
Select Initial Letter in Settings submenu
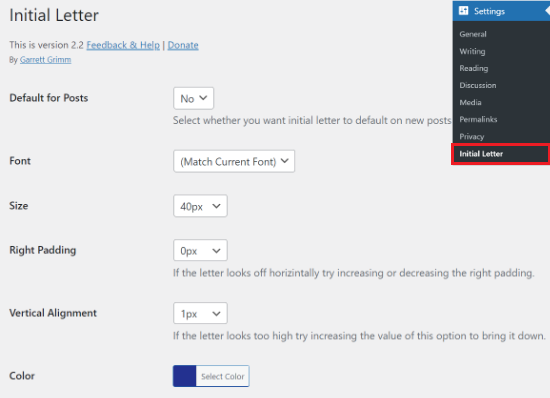(x=501, y=154)
